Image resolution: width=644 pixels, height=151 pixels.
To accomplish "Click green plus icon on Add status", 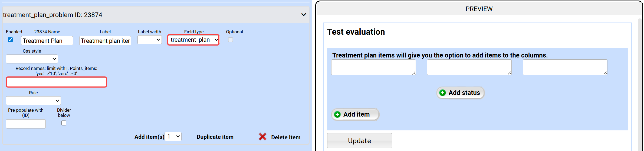I will tap(442, 93).
